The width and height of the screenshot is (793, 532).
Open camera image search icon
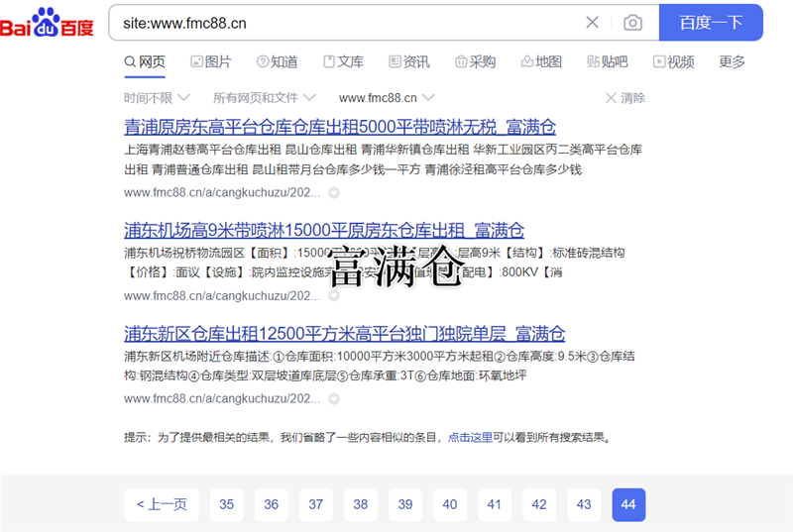[x=632, y=23]
